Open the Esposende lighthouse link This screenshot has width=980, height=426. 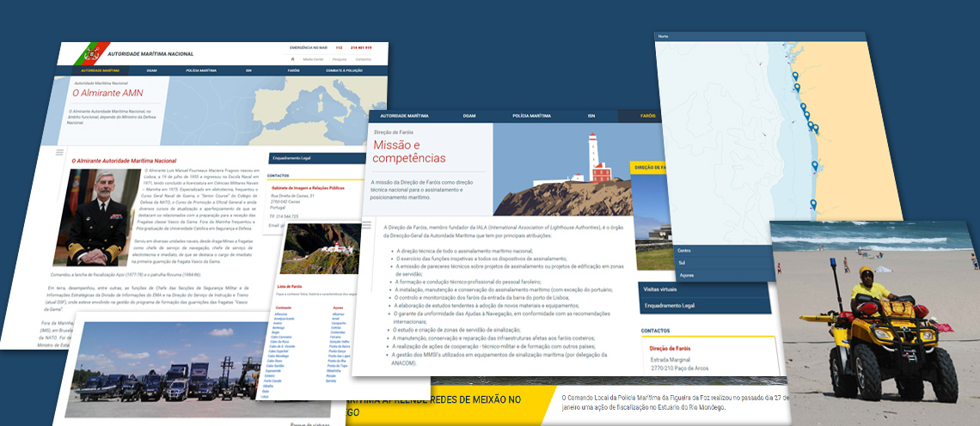coord(273,370)
